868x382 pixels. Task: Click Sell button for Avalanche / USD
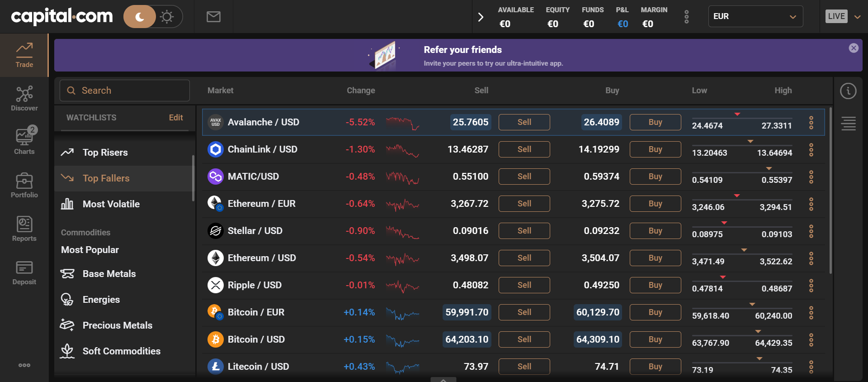[x=524, y=122]
